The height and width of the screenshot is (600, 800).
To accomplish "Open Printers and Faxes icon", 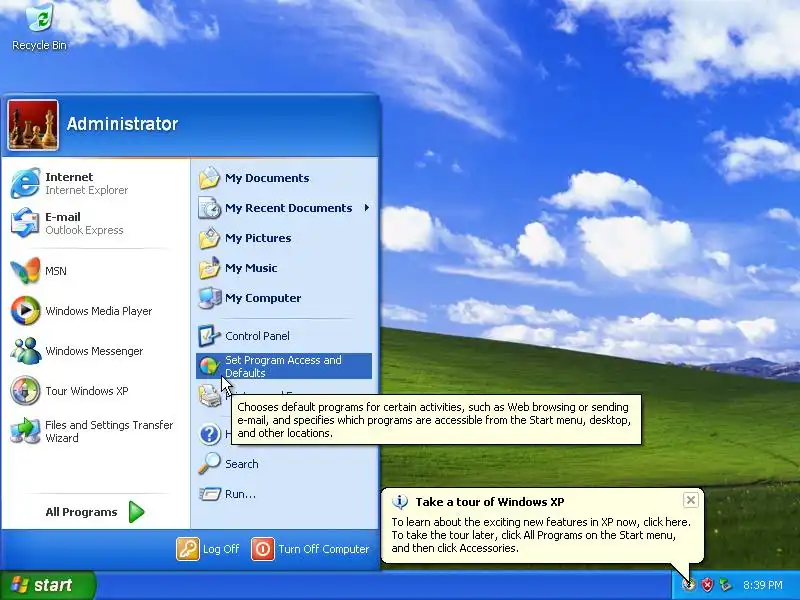I will pyautogui.click(x=209, y=396).
